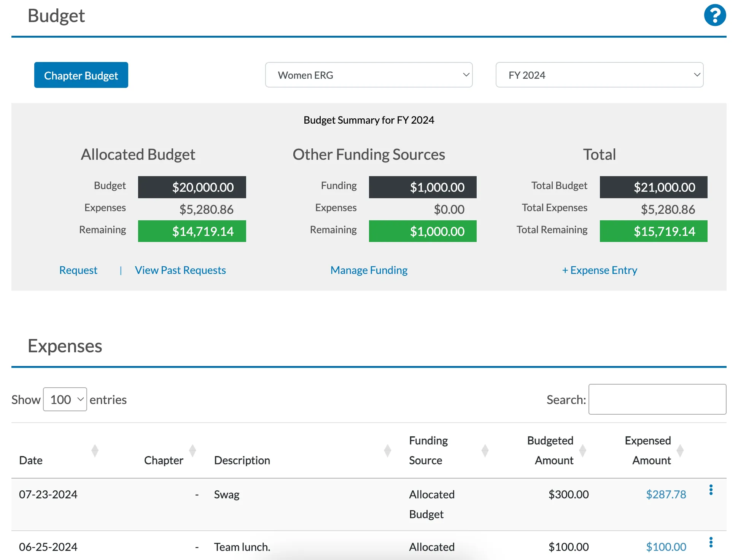
Task: Select the $100.00 budgeted amount cell
Action: (x=568, y=547)
